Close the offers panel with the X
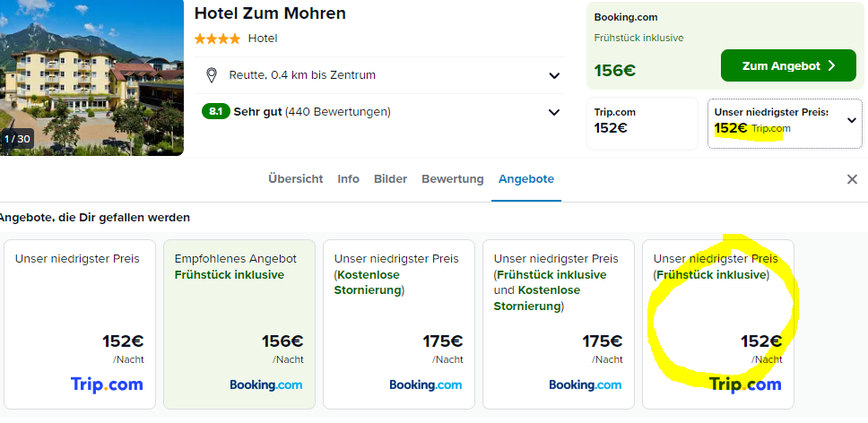Image resolution: width=868 pixels, height=423 pixels. 852,179
